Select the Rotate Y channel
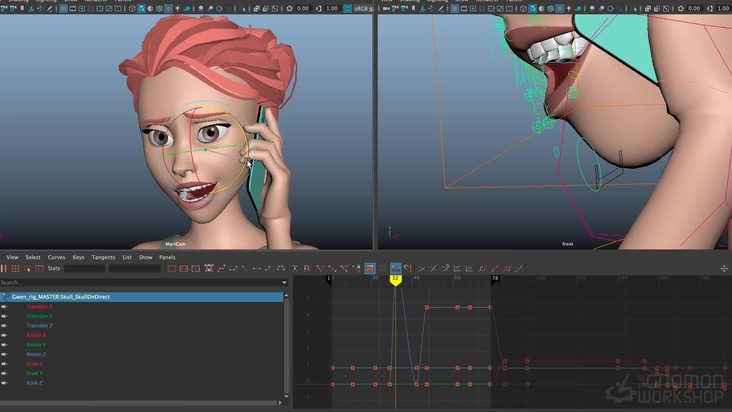This screenshot has height=412, width=732. pyautogui.click(x=36, y=345)
